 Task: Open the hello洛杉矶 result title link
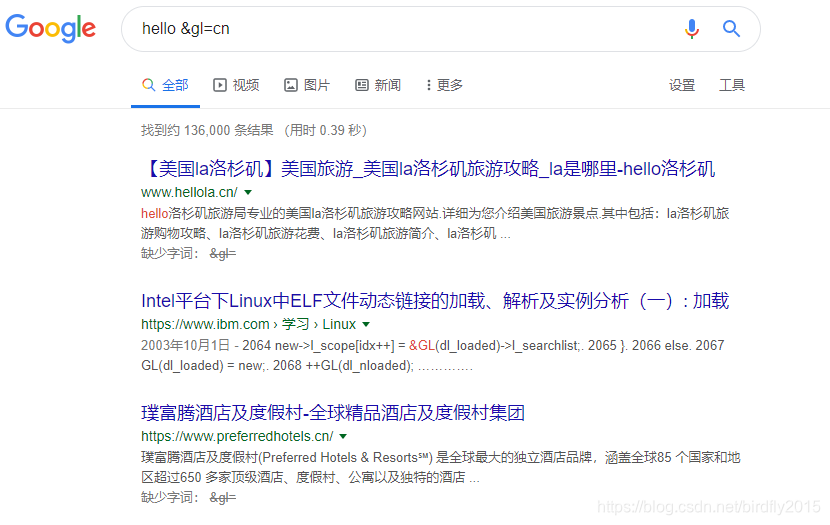[x=429, y=169]
